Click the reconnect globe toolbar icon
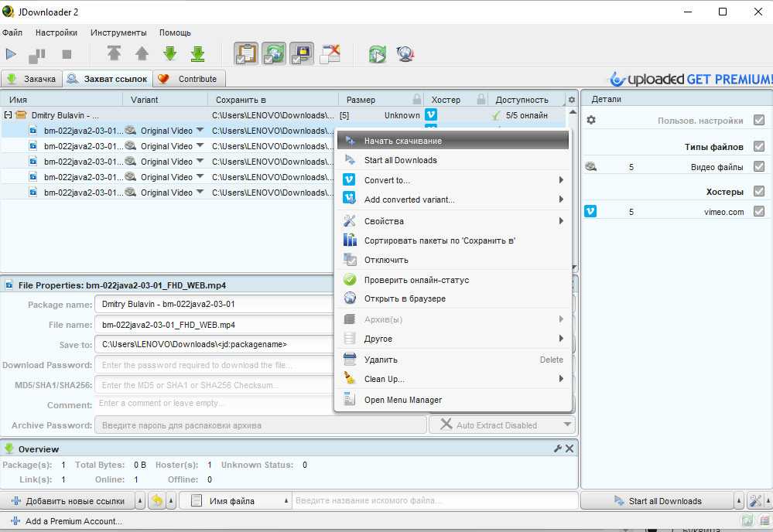Image resolution: width=773 pixels, height=532 pixels. (405, 54)
